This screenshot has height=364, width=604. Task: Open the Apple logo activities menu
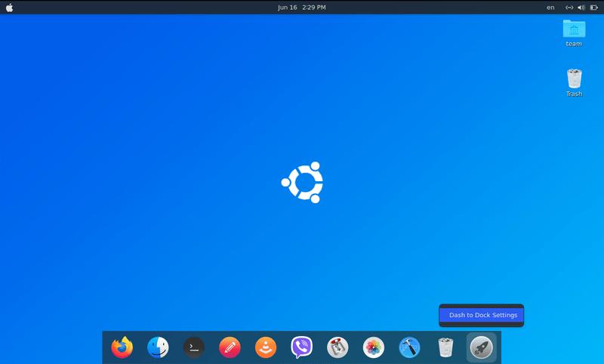click(x=8, y=8)
